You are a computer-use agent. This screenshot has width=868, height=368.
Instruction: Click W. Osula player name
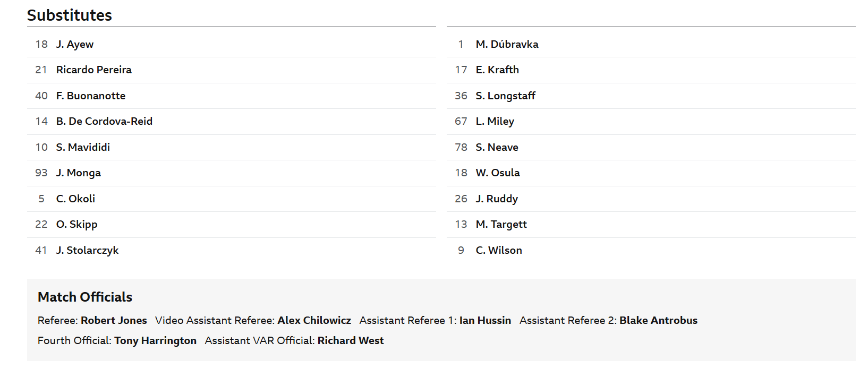(498, 173)
